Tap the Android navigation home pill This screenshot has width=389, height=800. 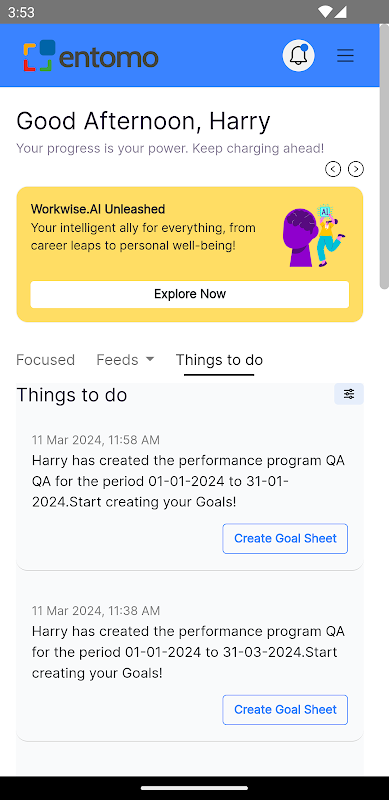click(x=194, y=788)
